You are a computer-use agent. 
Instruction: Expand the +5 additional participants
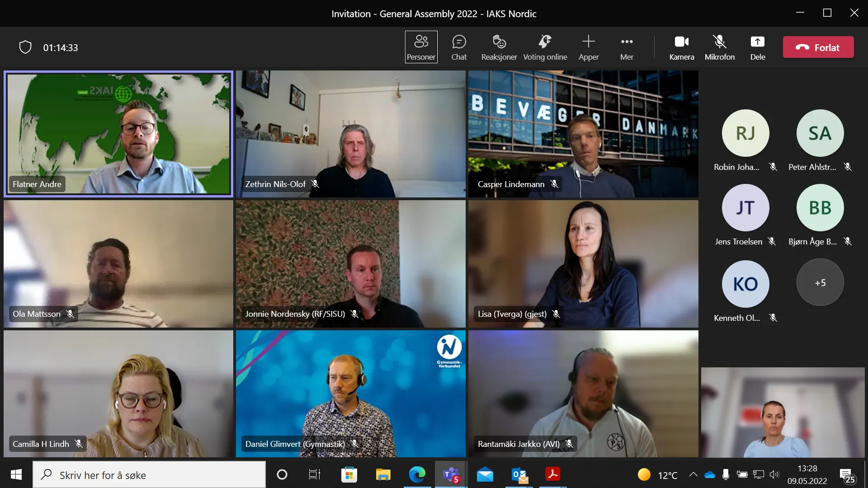(820, 283)
